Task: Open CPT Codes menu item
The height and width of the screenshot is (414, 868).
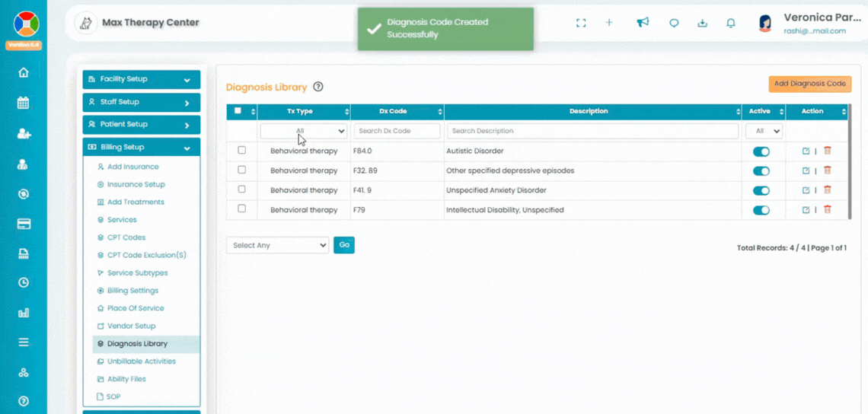Action: pos(126,237)
